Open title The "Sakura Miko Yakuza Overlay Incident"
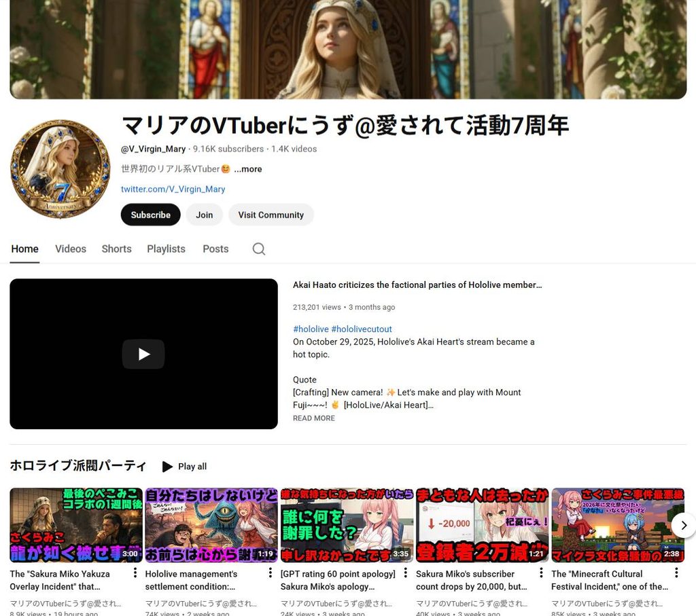Image resolution: width=696 pixels, height=616 pixels. tap(60, 580)
